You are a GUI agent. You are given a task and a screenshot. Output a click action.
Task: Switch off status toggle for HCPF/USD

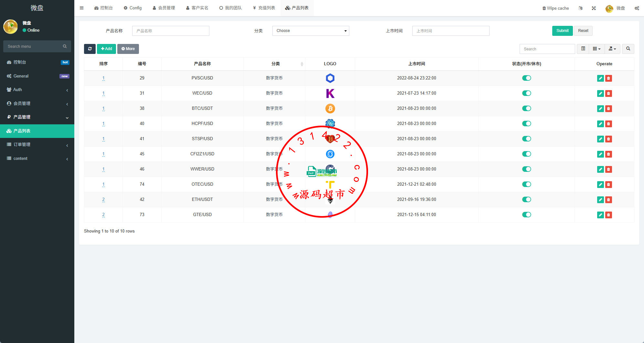(526, 124)
